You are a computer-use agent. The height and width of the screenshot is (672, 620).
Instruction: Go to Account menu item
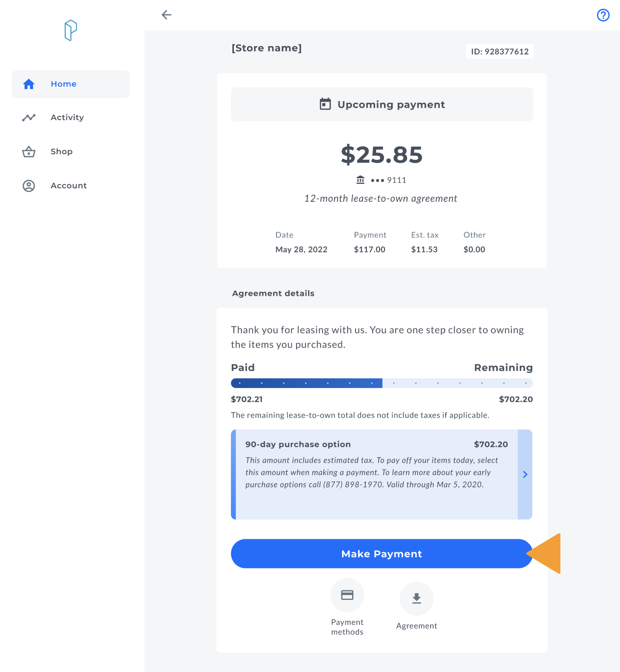[x=69, y=186]
